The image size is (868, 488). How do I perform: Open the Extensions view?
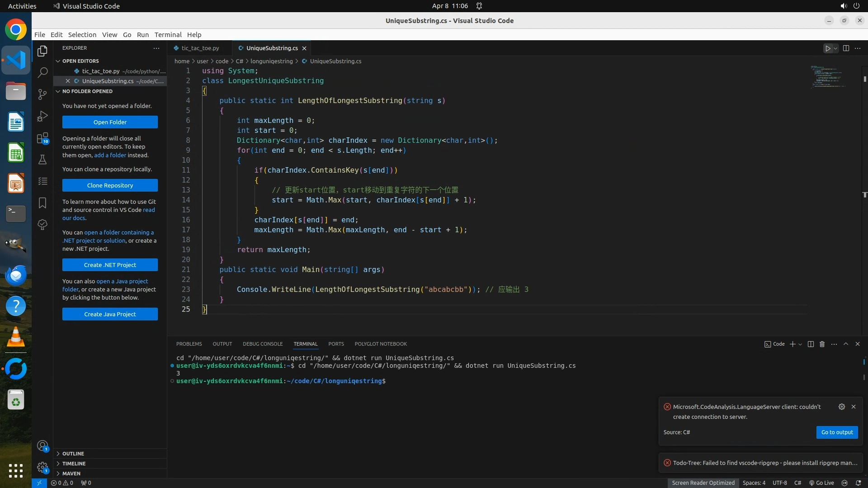pyautogui.click(x=42, y=138)
